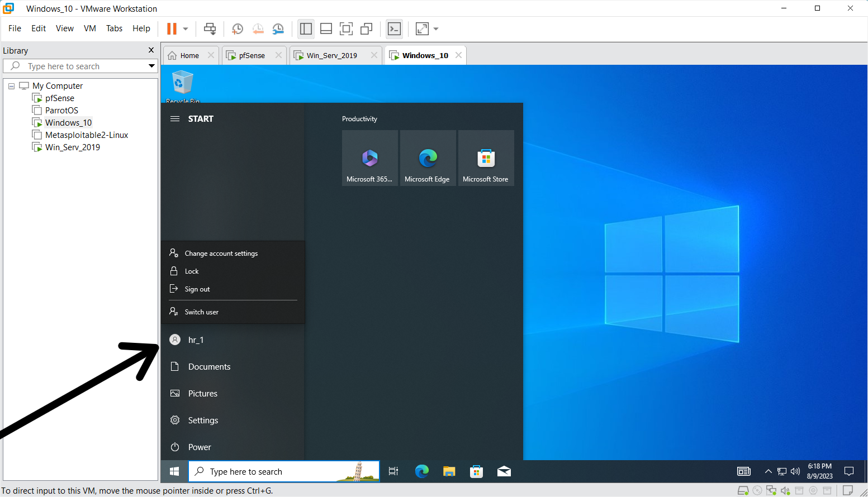Click Sign out in the account menu
Viewport: 868px width, 497px height.
(x=233, y=289)
